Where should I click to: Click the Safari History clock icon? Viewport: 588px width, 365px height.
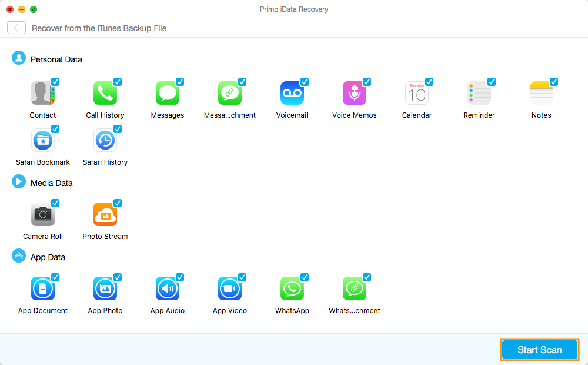[105, 140]
